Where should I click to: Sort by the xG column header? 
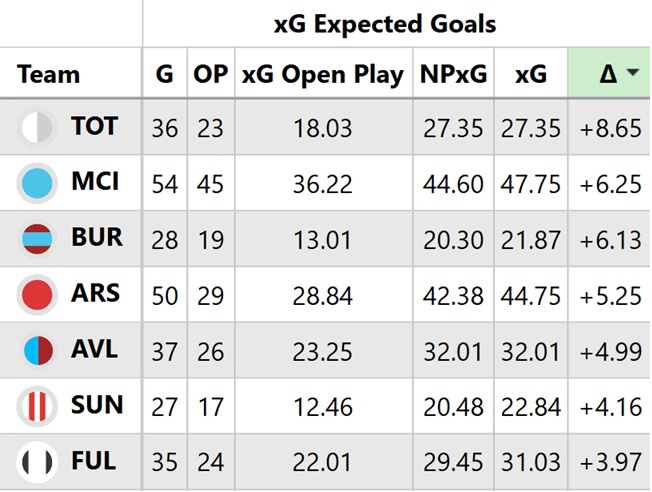pyautogui.click(x=530, y=74)
